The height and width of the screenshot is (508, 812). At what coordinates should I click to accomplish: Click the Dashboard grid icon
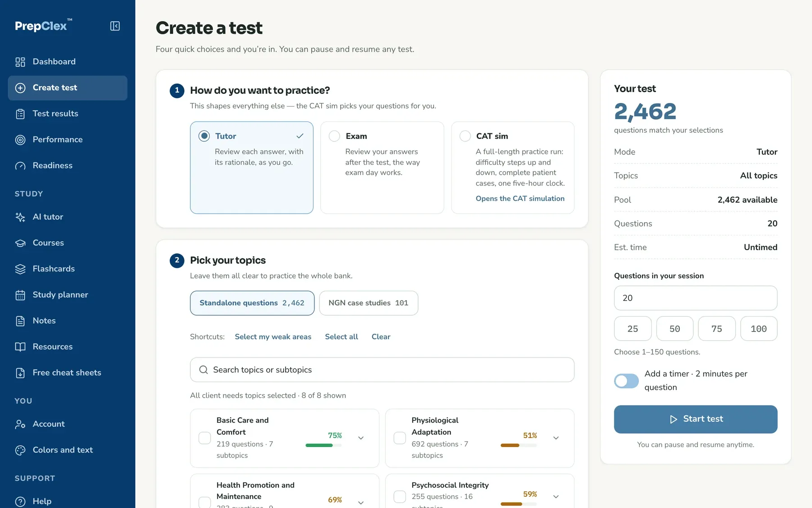click(20, 62)
